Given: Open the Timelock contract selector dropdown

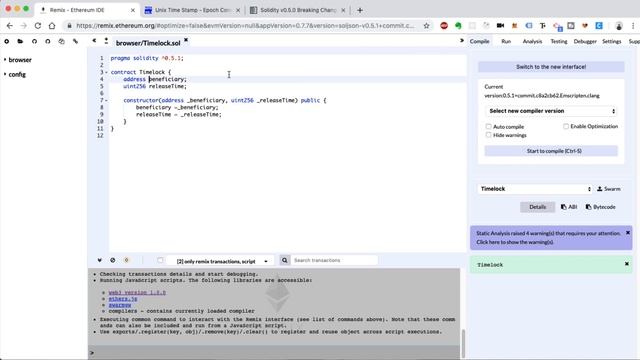Looking at the screenshot, I should tap(536, 189).
